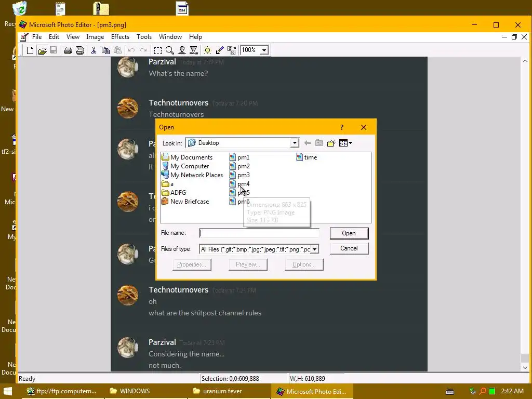Click the New document toolbar icon
Screen dimensions: 532x399
(x=30, y=50)
